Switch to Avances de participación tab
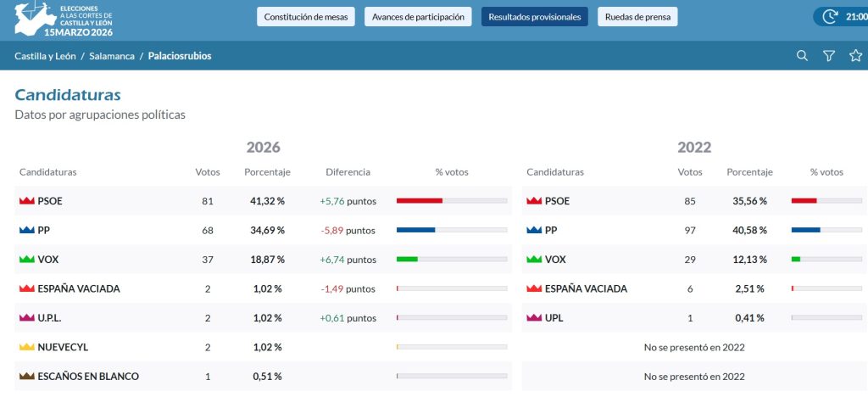This screenshot has height=397, width=868. coord(418,17)
